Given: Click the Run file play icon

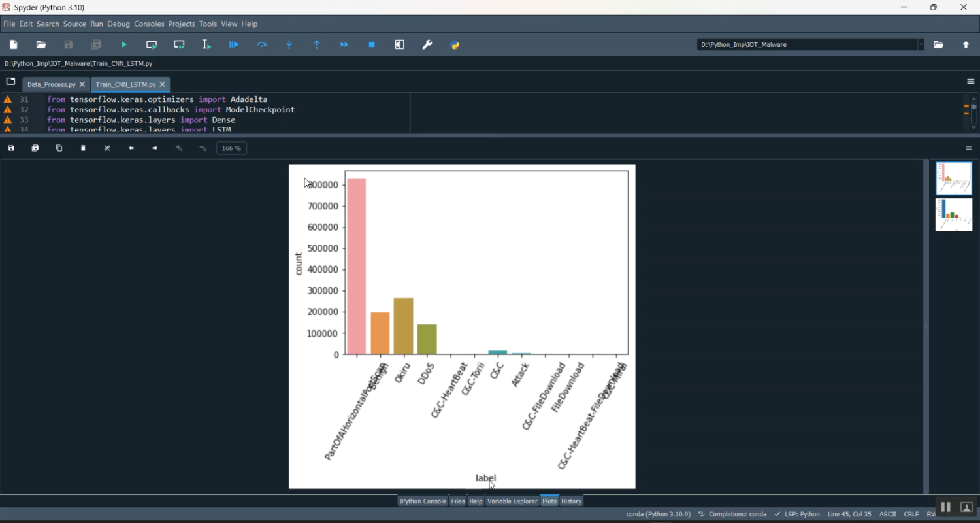Looking at the screenshot, I should [124, 45].
